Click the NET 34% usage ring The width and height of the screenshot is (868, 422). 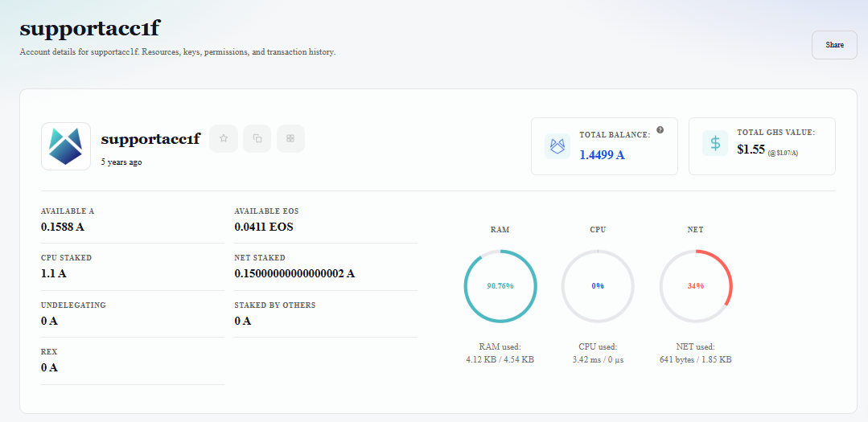[696, 286]
